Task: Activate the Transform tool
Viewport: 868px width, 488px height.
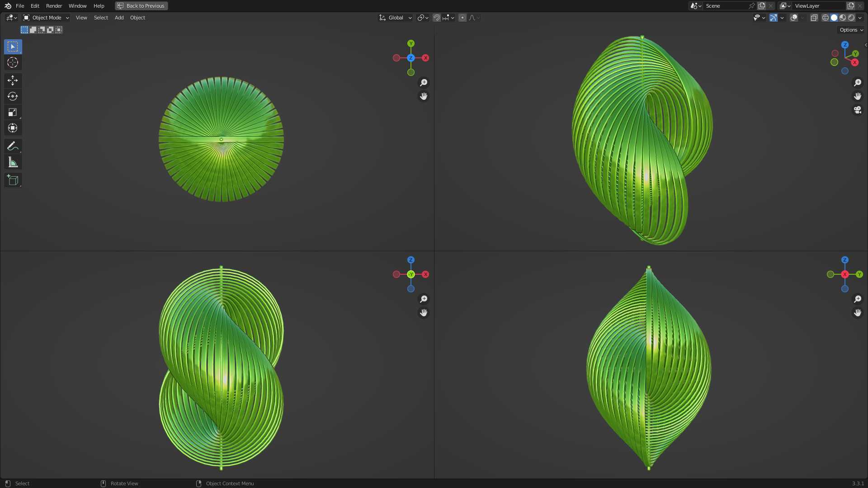Action: click(x=13, y=128)
